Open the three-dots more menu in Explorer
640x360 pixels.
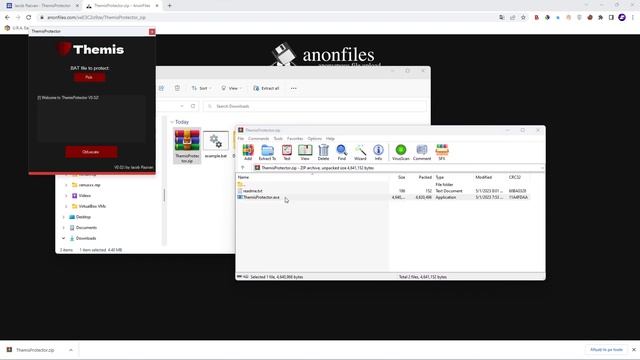293,88
